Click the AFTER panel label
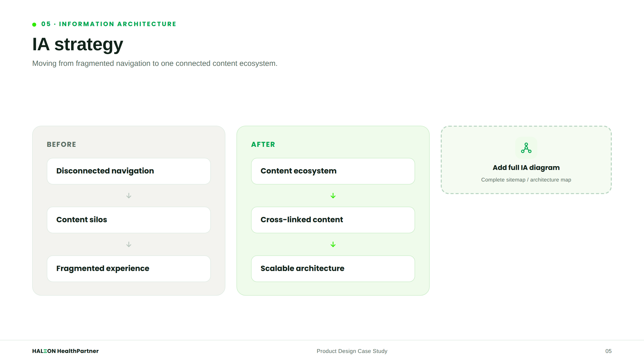Viewport: 644px width, 362px height. coord(263,144)
